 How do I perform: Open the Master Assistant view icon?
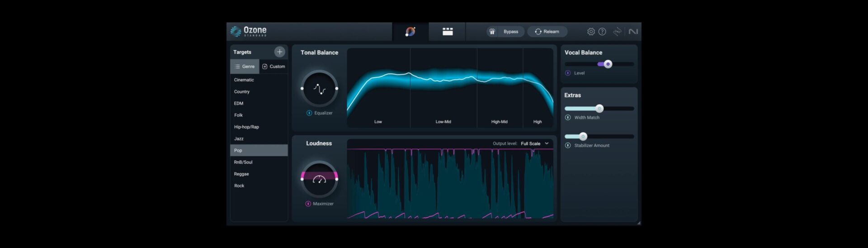click(410, 32)
